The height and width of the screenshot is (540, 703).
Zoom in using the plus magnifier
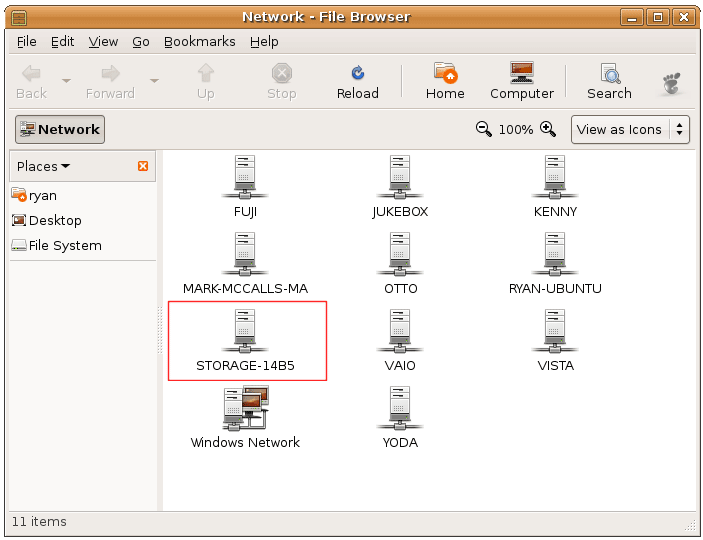click(548, 129)
